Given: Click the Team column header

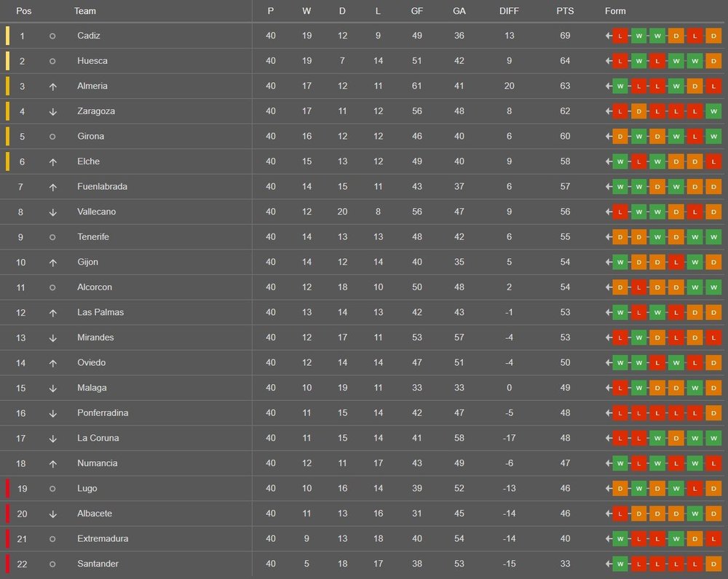Looking at the screenshot, I should coord(85,11).
